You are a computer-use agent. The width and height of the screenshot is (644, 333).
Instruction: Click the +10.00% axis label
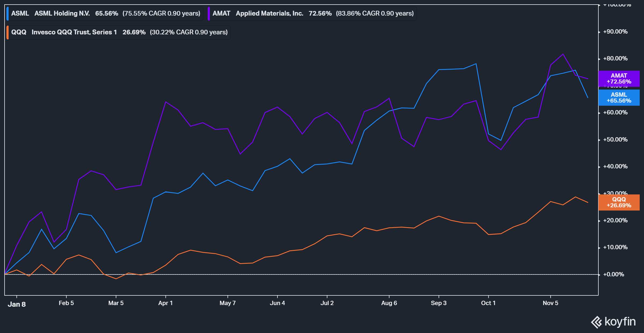point(615,247)
